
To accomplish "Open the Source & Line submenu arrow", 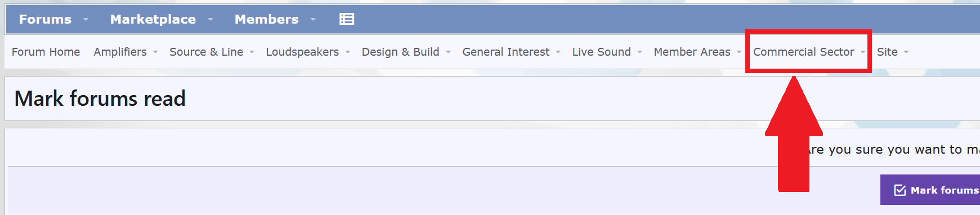I will 252,52.
